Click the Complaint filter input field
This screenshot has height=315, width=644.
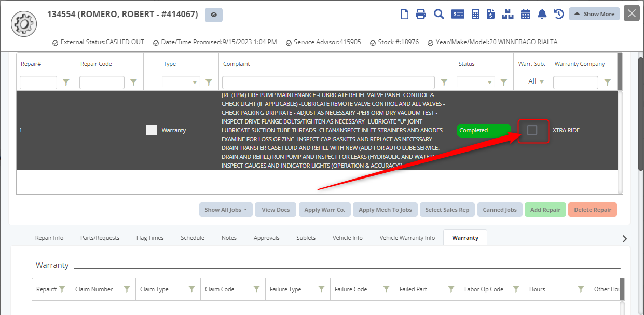coord(328,82)
